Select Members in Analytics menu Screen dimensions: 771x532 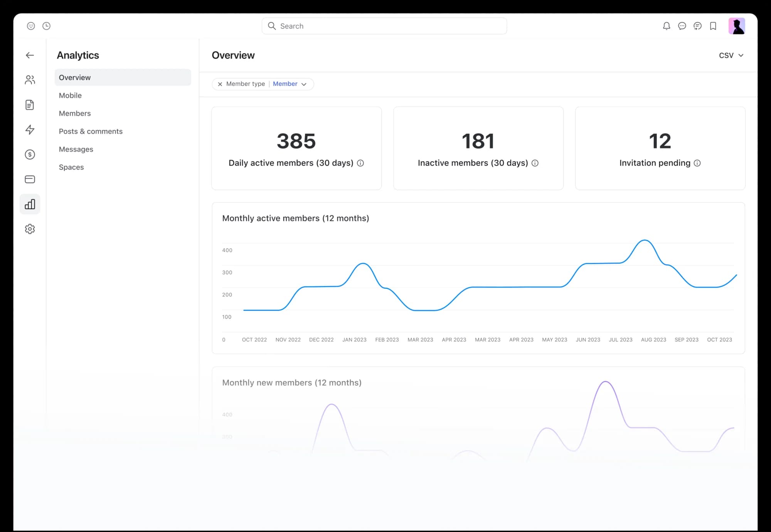point(75,113)
